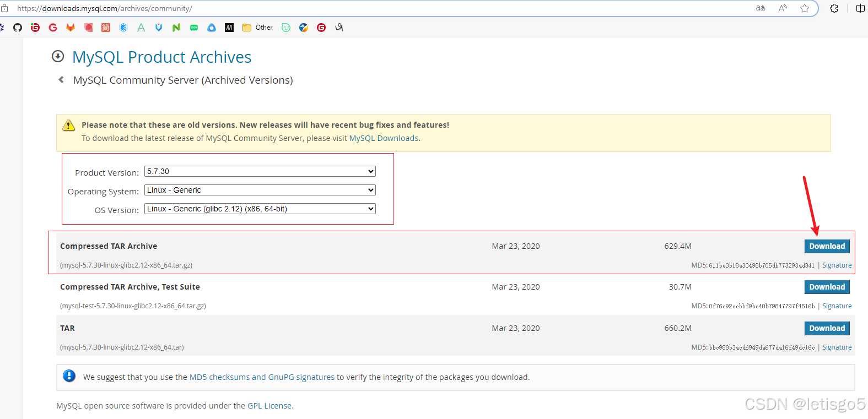Image resolution: width=868 pixels, height=419 pixels.
Task: Click the 629.4M file size text
Action: [678, 246]
